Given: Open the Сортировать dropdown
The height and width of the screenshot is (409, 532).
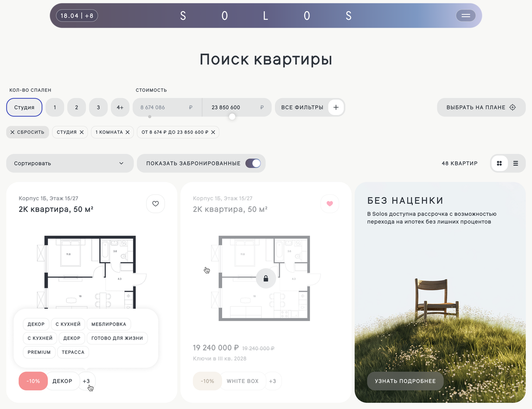Looking at the screenshot, I should point(70,164).
